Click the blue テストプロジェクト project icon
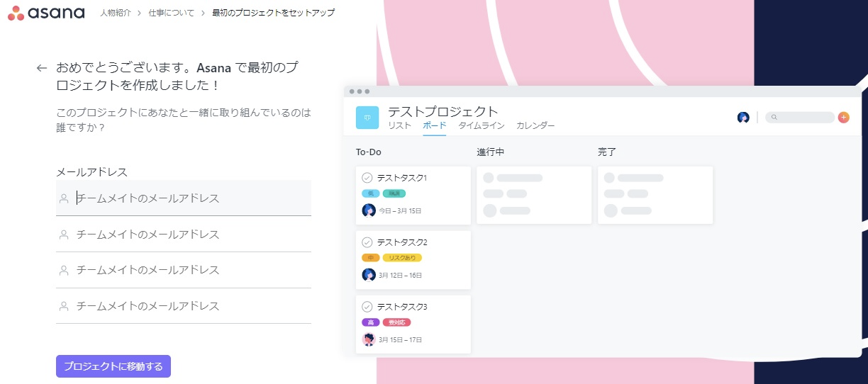868x384 pixels. (367, 118)
